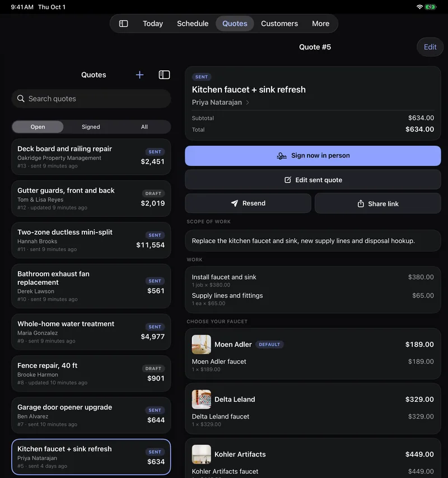Viewport: 448px width, 478px height.
Task: Open the More tab
Action: [321, 24]
